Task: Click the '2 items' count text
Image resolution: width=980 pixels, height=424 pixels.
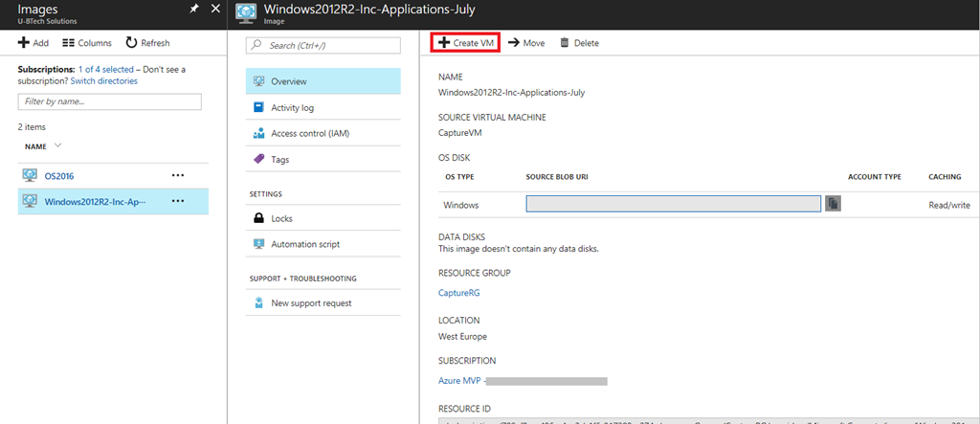Action: point(32,127)
